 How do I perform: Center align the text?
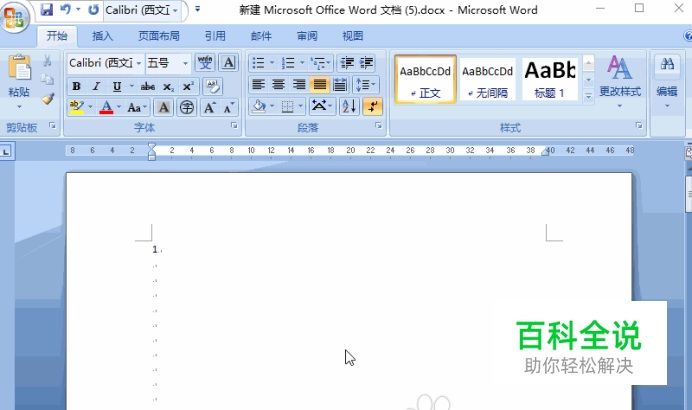tap(278, 84)
